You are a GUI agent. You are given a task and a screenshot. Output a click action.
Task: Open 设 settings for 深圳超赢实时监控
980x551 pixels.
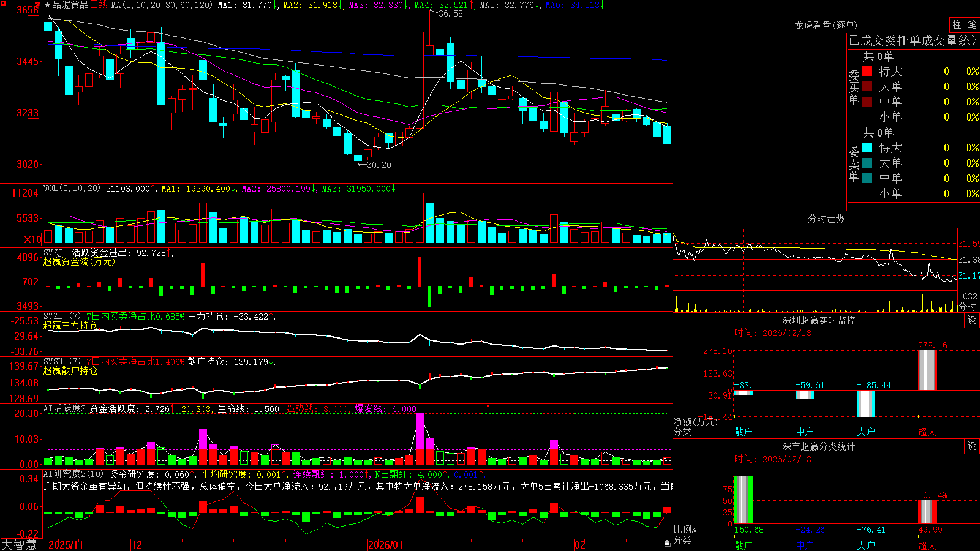coord(972,320)
